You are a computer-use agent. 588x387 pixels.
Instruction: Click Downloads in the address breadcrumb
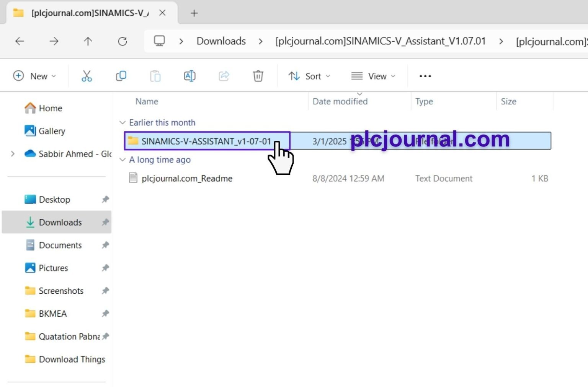221,41
